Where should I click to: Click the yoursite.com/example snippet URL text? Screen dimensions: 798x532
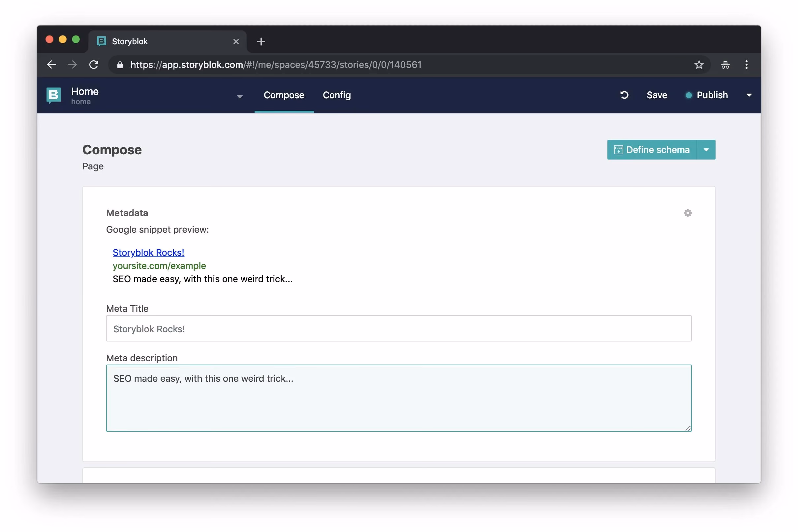coord(159,266)
